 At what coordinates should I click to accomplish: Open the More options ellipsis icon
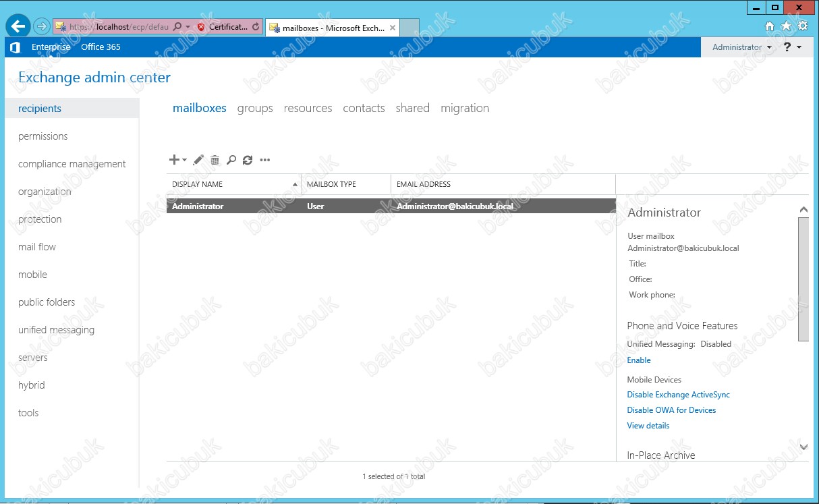click(x=265, y=160)
